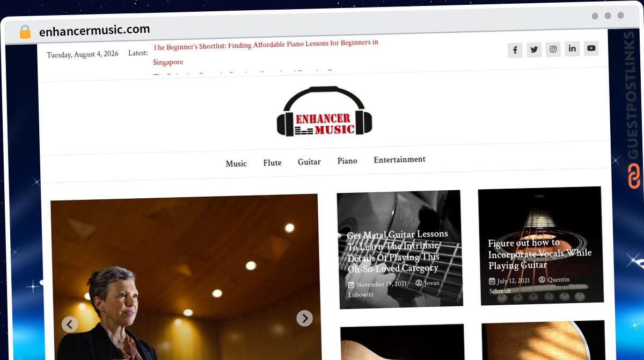Open the LinkedIn social icon
644x360 pixels.
pyautogui.click(x=572, y=49)
